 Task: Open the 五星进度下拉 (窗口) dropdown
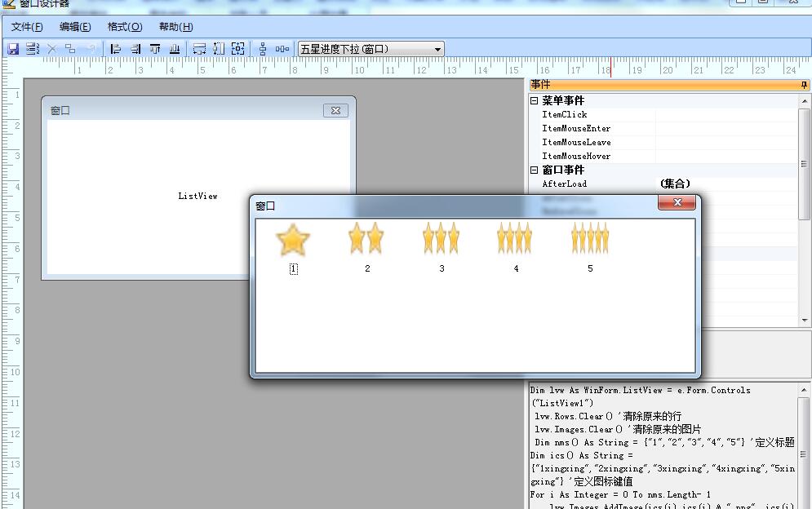(437, 49)
